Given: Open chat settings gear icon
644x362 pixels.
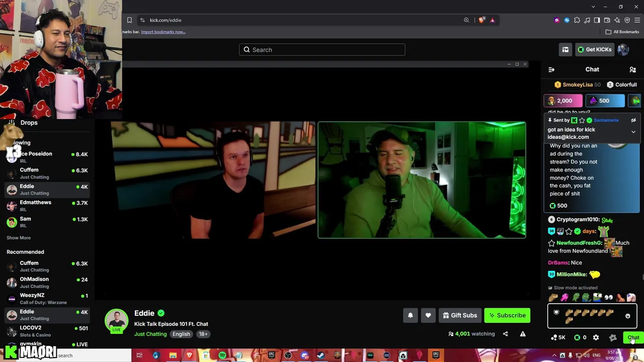Looking at the screenshot, I should [x=596, y=337].
